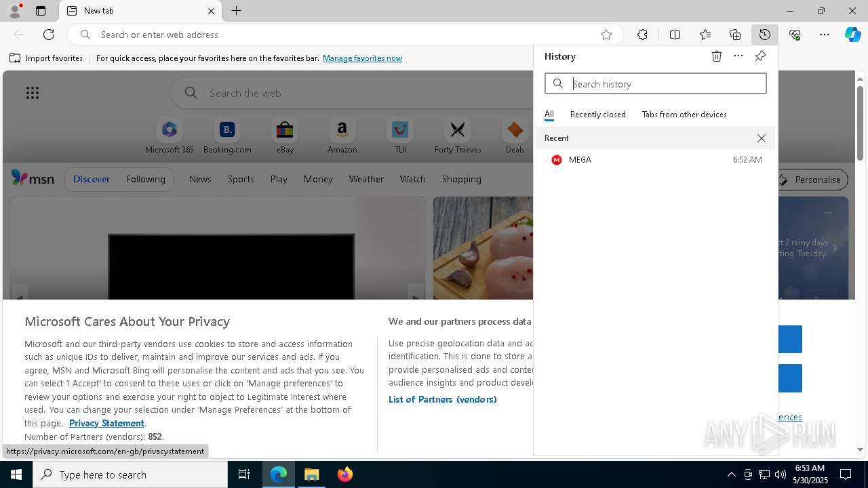Open the MSN apps grid launcher
The height and width of the screenshot is (488, 868).
tap(33, 93)
